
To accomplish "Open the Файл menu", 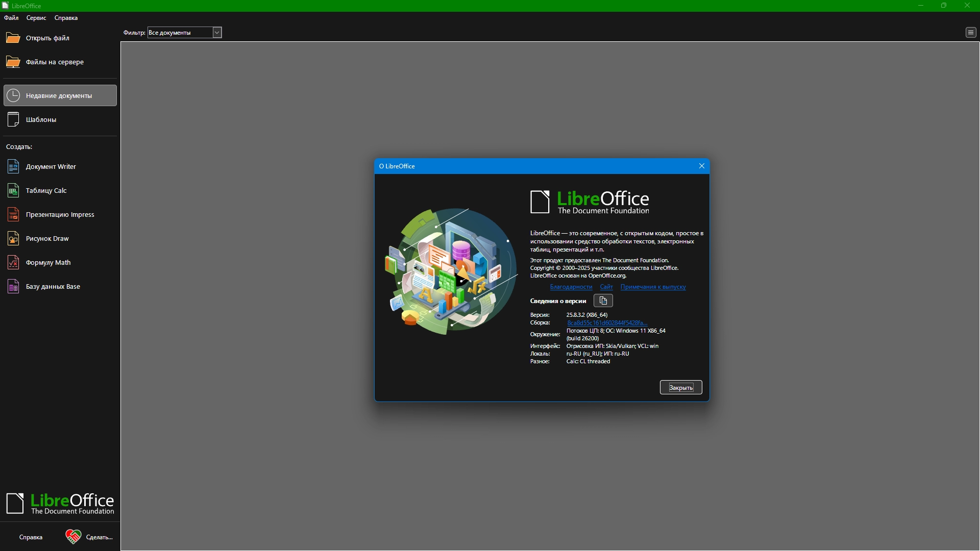I will [11, 18].
